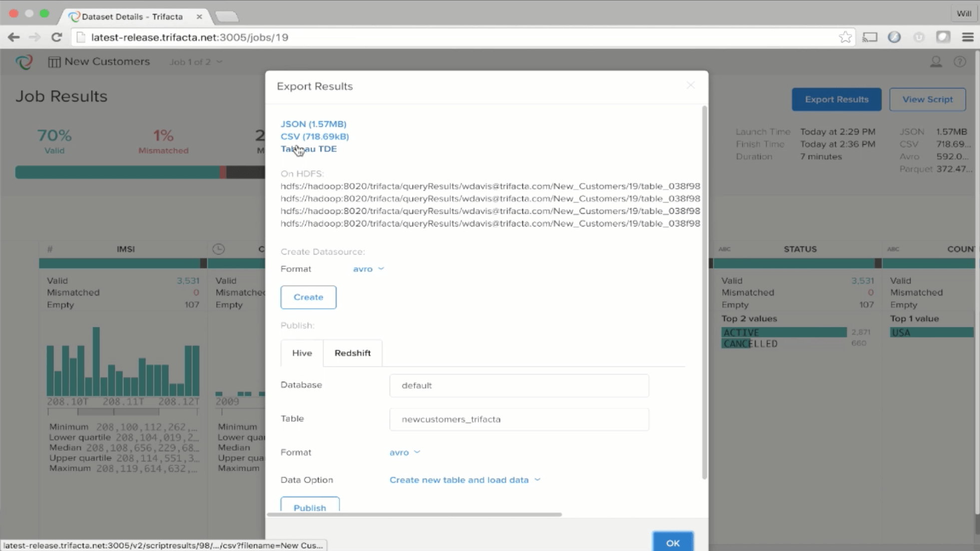Viewport: 980px width, 551px height.
Task: Select the Hive publish tab
Action: [302, 352]
